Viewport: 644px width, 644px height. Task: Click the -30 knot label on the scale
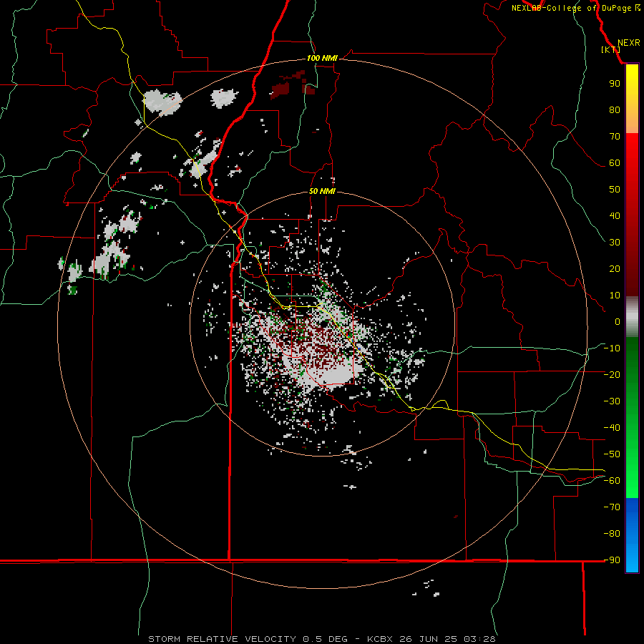[x=612, y=401]
